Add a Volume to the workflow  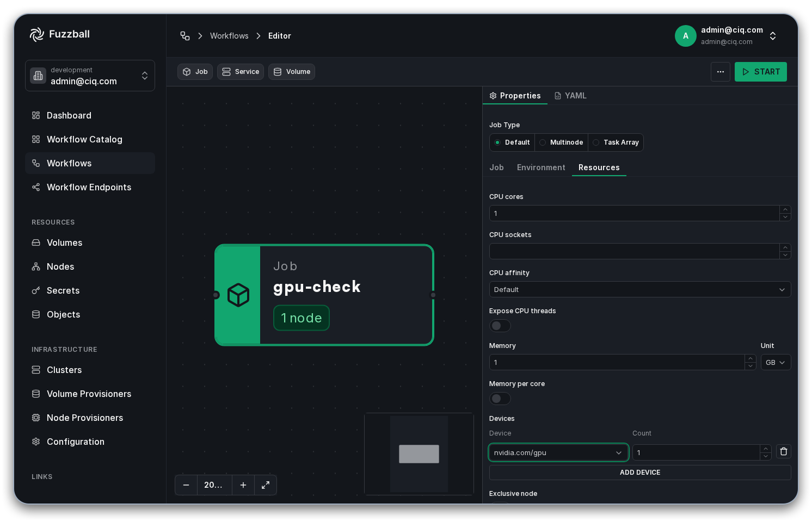point(292,72)
